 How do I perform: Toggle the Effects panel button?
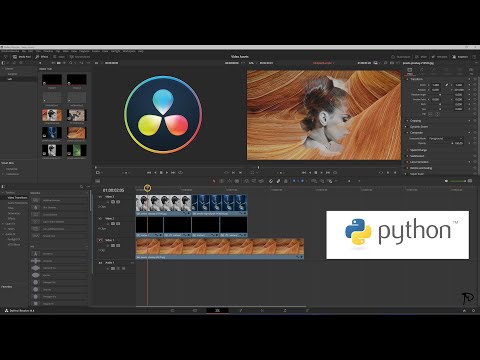pos(42,57)
